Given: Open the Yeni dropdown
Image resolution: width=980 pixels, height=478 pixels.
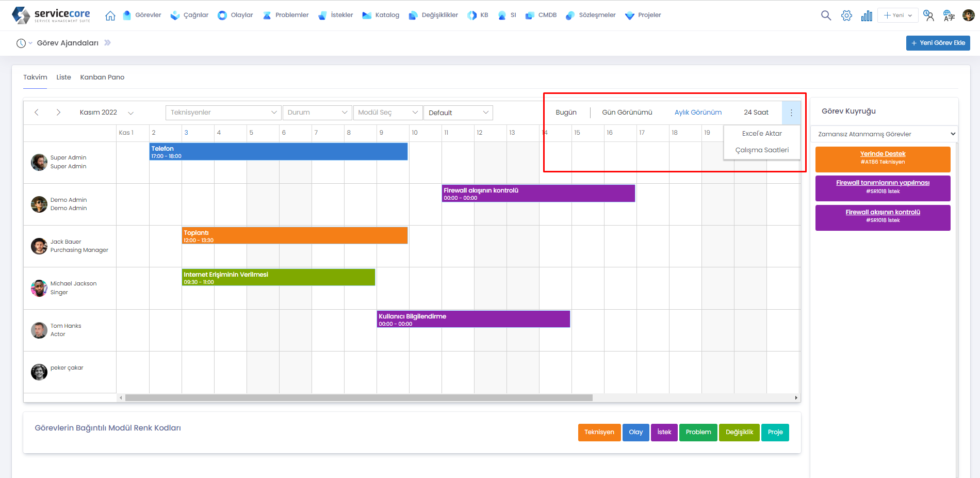Looking at the screenshot, I should pos(898,15).
